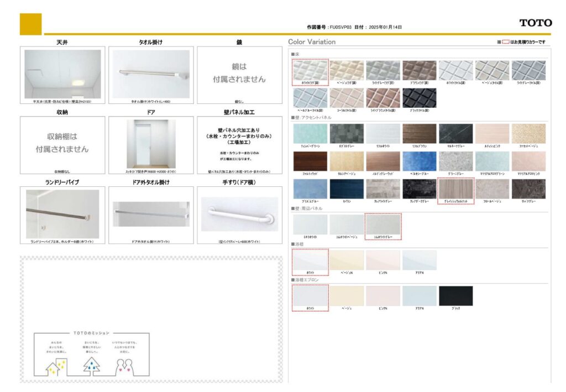Click the TOTO logo in header

coord(535,23)
